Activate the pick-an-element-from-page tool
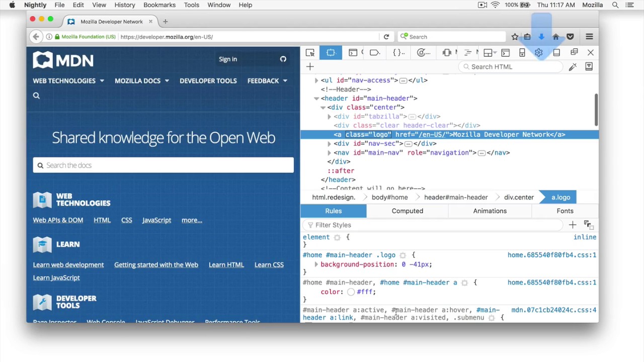Screen dimensions: 644x362 [310, 53]
